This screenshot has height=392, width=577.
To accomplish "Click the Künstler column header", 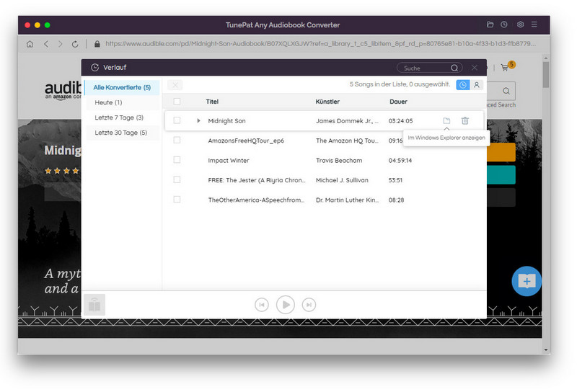I will [327, 102].
